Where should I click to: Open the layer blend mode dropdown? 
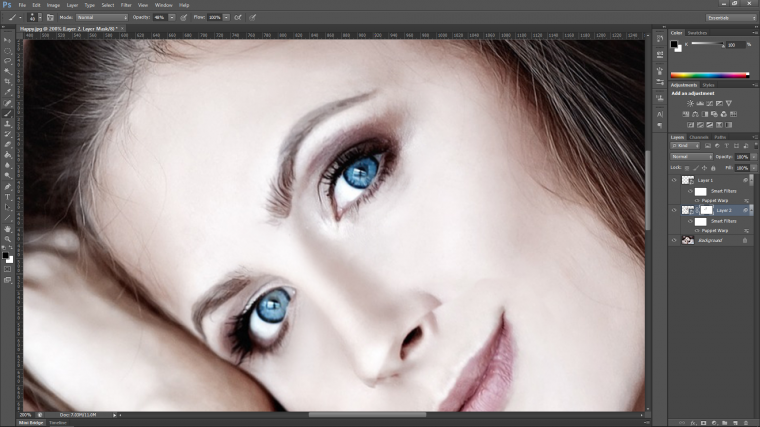[691, 157]
